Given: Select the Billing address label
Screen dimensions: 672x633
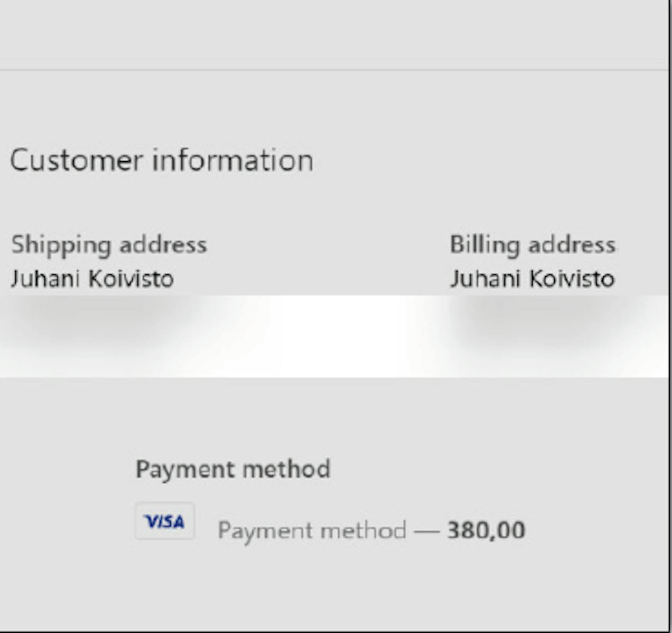Looking at the screenshot, I should [x=532, y=245].
